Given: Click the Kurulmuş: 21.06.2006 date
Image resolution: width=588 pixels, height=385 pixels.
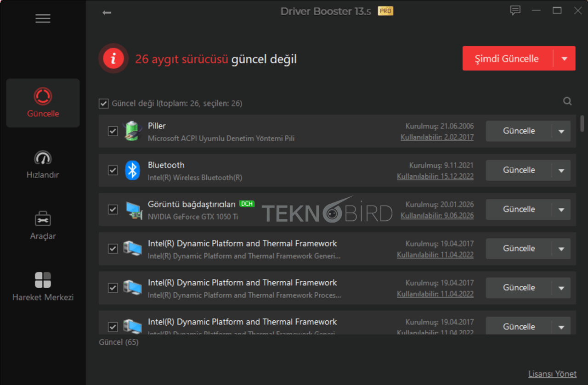Looking at the screenshot, I should (x=440, y=126).
